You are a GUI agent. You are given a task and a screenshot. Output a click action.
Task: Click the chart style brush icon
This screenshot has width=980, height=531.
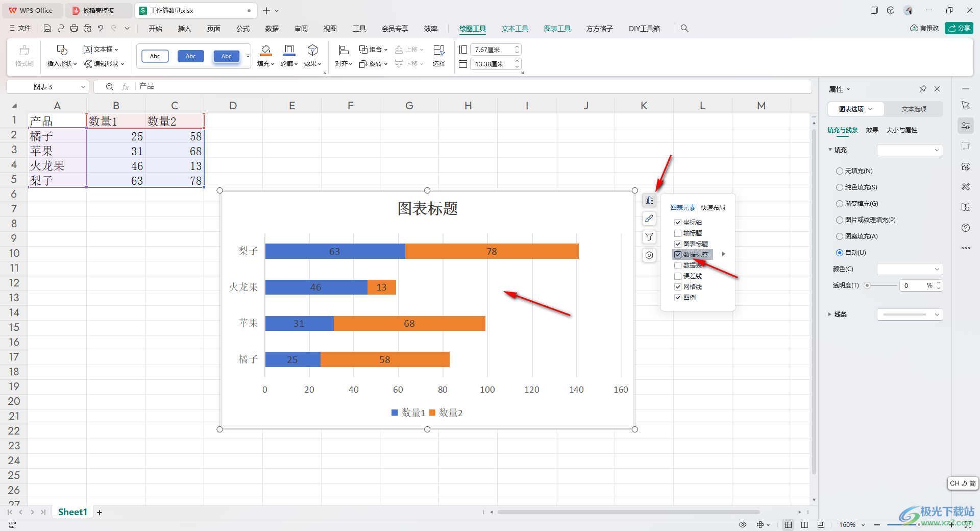click(x=649, y=219)
